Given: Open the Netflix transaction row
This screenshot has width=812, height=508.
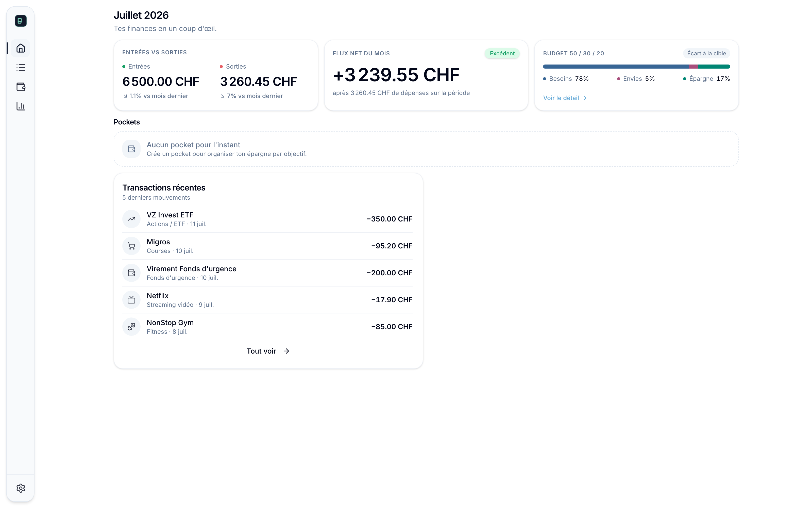Looking at the screenshot, I should point(267,300).
